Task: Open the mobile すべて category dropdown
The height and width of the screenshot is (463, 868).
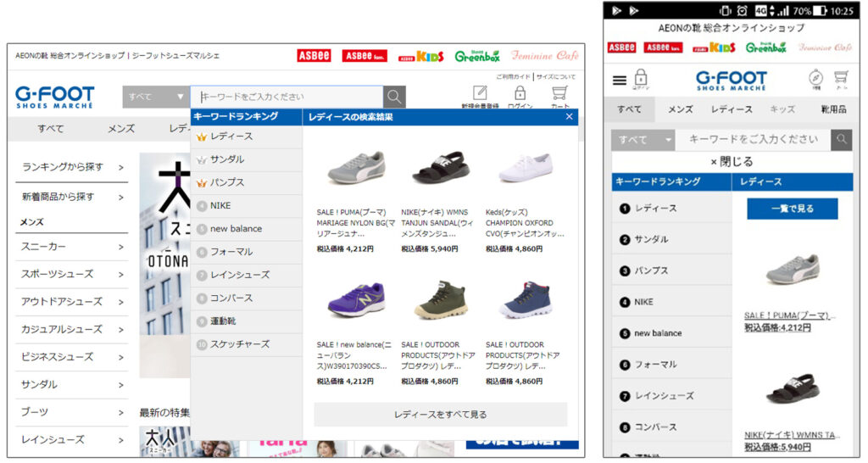Action: click(643, 140)
